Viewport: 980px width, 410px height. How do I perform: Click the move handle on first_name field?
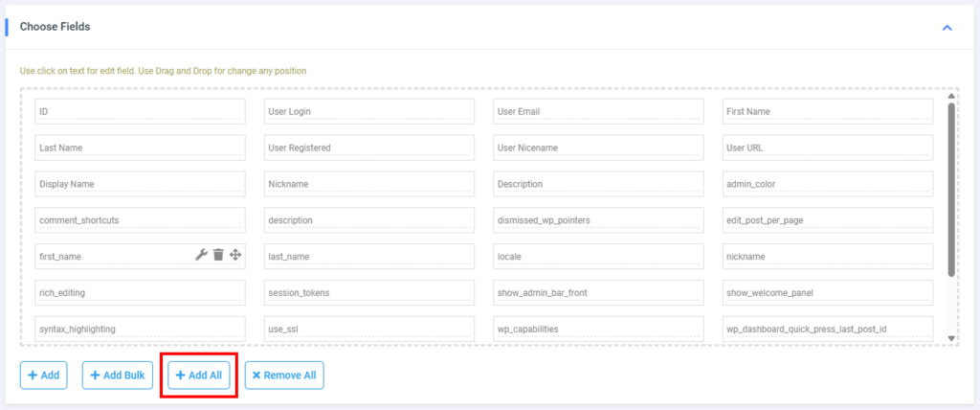coord(235,255)
